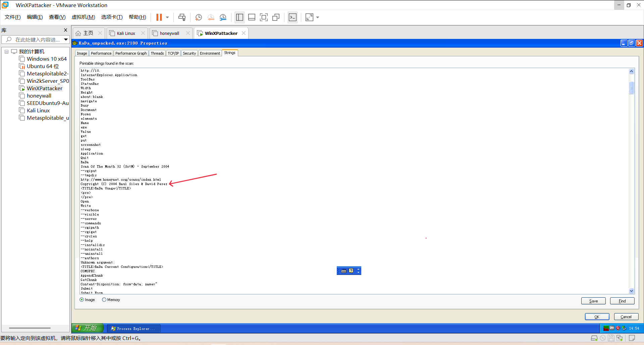Confirm the properties dialog with OK
Image resolution: width=644 pixels, height=345 pixels.
click(597, 317)
